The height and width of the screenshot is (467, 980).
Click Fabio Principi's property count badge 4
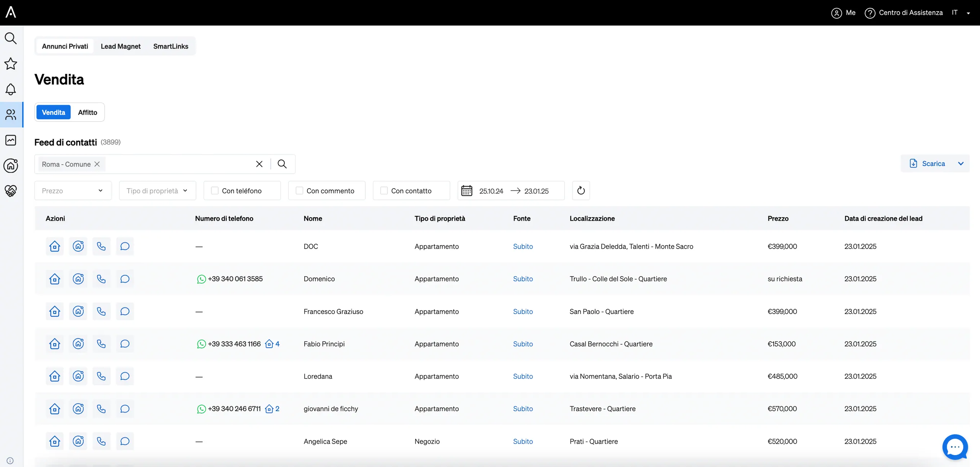click(272, 344)
